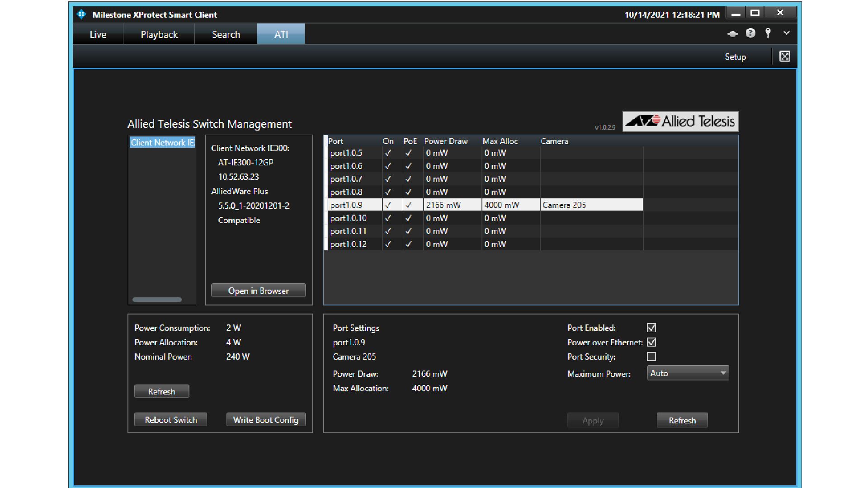This screenshot has width=868, height=488.
Task: Toggle full screen icon beside Setup
Action: [x=785, y=56]
